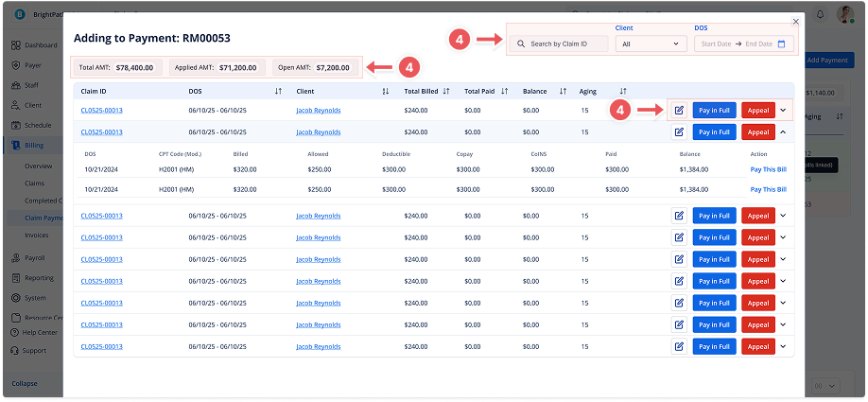The image size is (868, 402).
Task: Select Invoices under Billing in sidebar
Action: pyautogui.click(x=37, y=235)
